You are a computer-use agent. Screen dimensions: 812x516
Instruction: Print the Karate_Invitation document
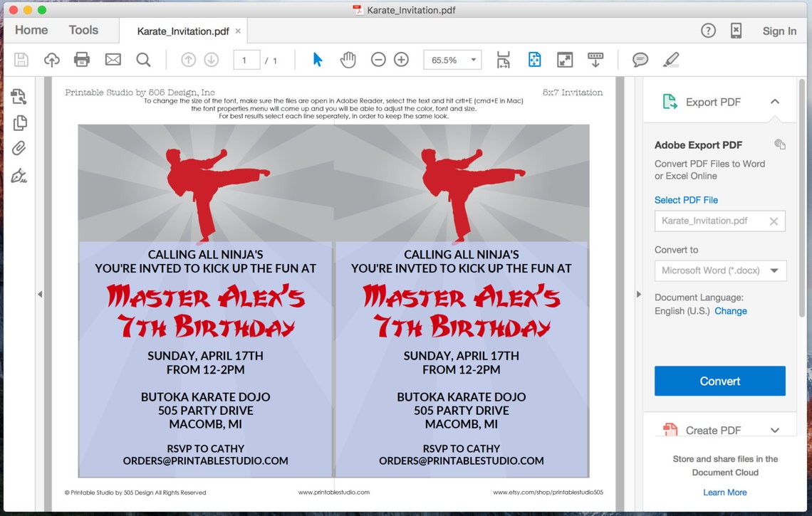point(82,59)
